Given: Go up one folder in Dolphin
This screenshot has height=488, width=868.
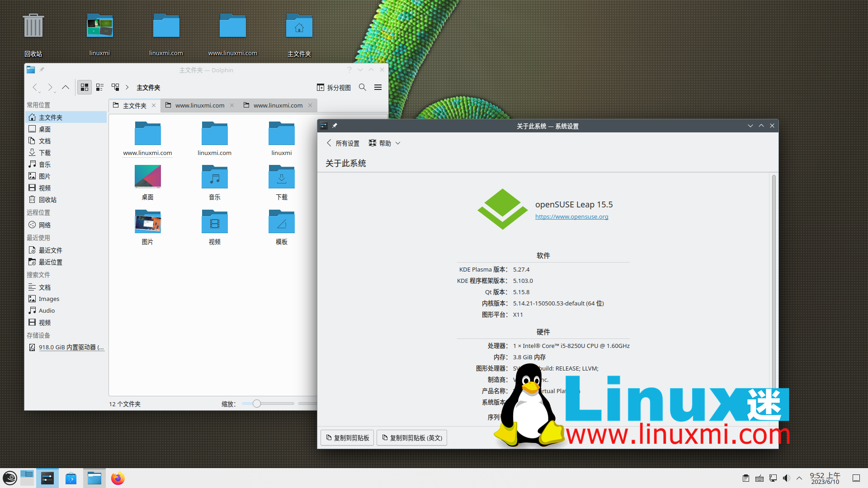Looking at the screenshot, I should click(x=66, y=87).
